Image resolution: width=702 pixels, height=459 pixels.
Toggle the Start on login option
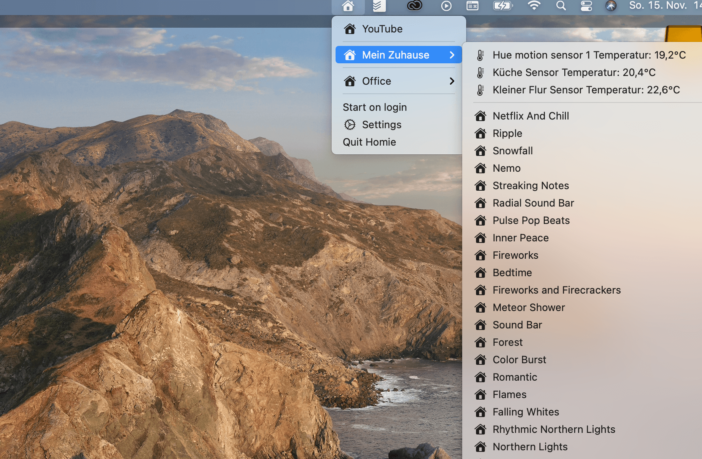(374, 107)
